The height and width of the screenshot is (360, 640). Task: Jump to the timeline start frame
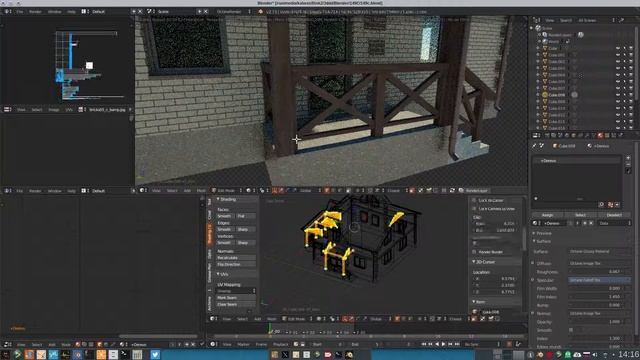(424, 344)
